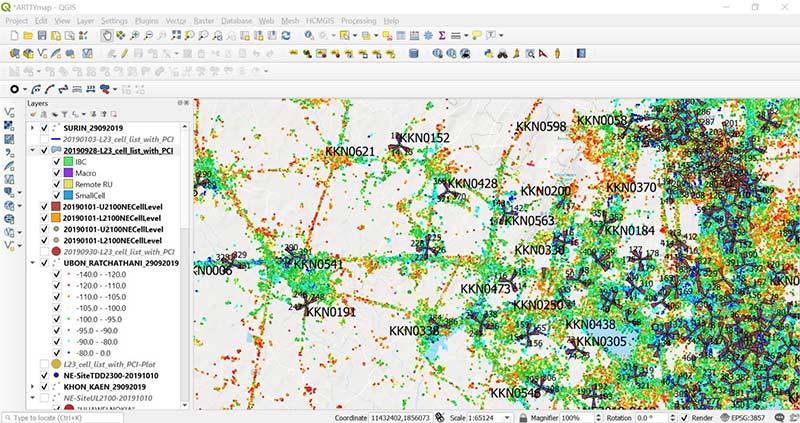The height and width of the screenshot is (423, 800).
Task: Open the Project menu
Action: (16, 21)
